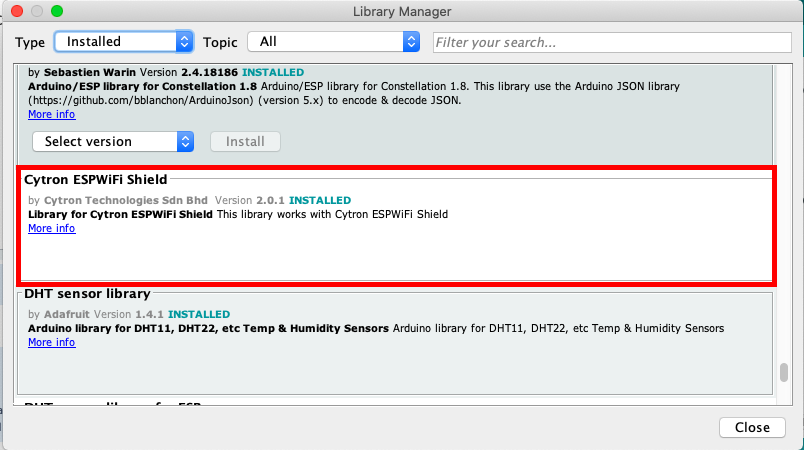Click the INSTALLED label next to Version 2.0.1
The image size is (804, 450).
coord(320,200)
